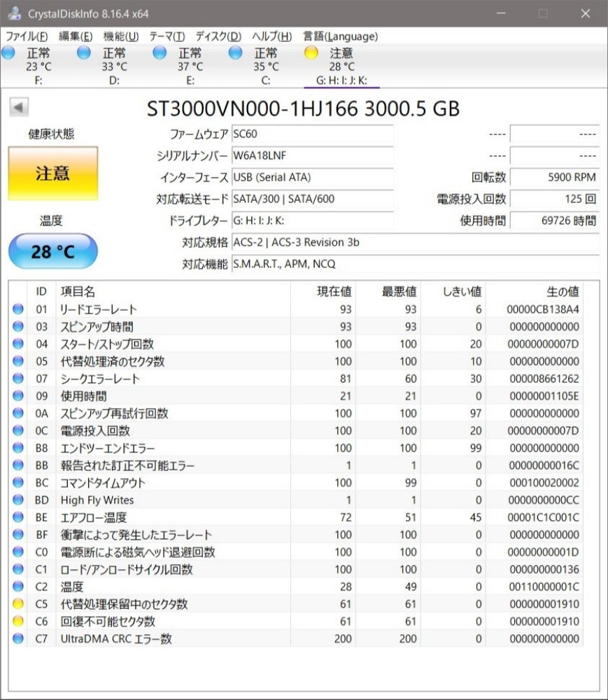Click the power on hours field 69726 時間
This screenshot has height=700, width=608.
pos(554,220)
